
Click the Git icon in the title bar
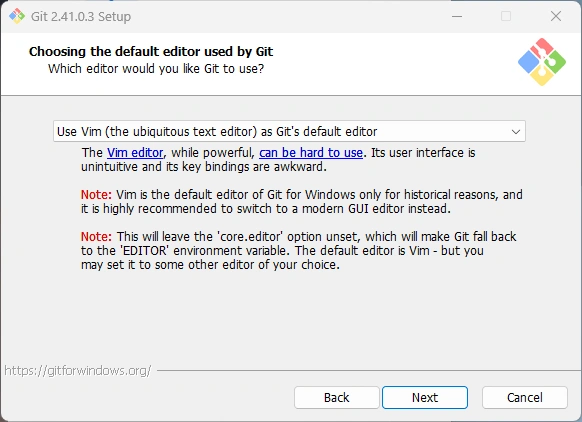point(17,16)
